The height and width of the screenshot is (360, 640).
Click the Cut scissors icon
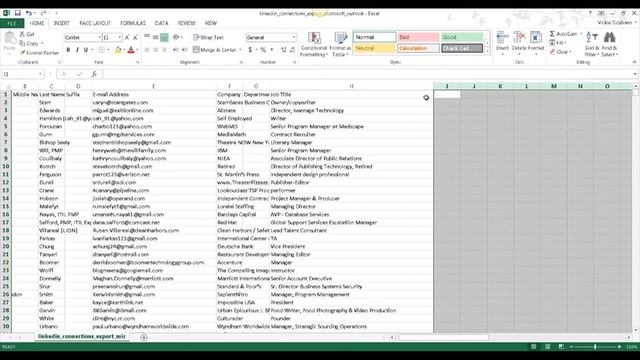(x=22, y=34)
